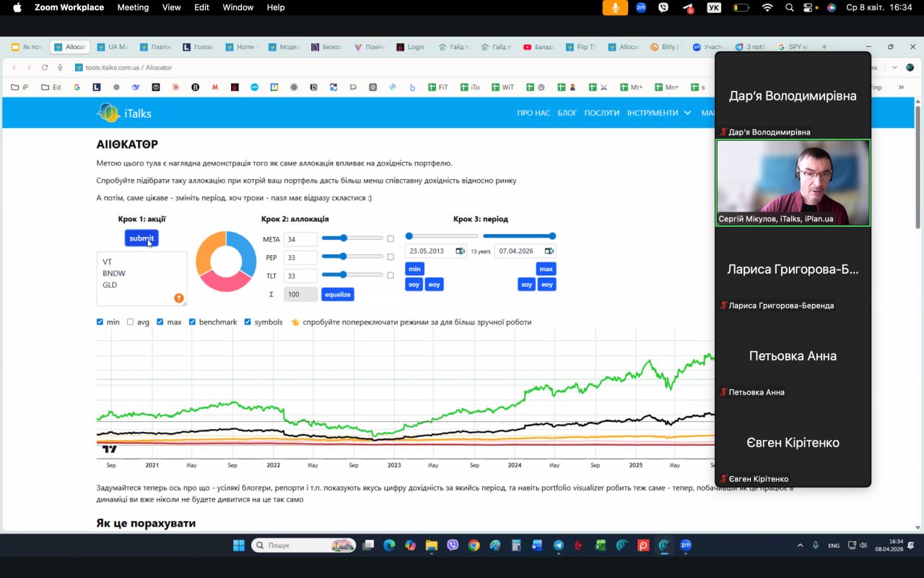Open Google Chrome in the taskbar
924x578 pixels.
(474, 545)
